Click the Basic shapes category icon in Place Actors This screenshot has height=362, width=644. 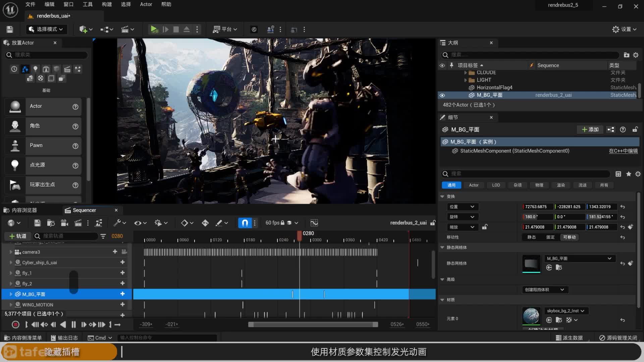coord(25,69)
